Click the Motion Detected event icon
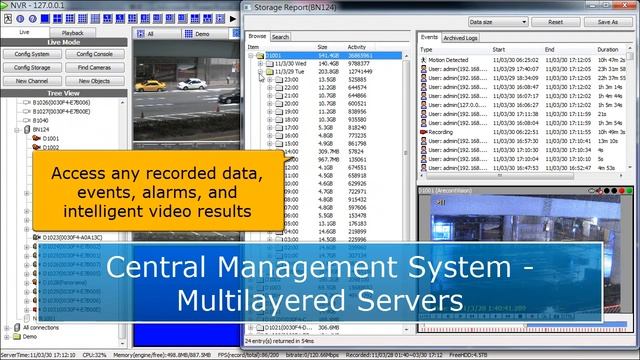The height and width of the screenshot is (360, 640). pyautogui.click(x=423, y=60)
